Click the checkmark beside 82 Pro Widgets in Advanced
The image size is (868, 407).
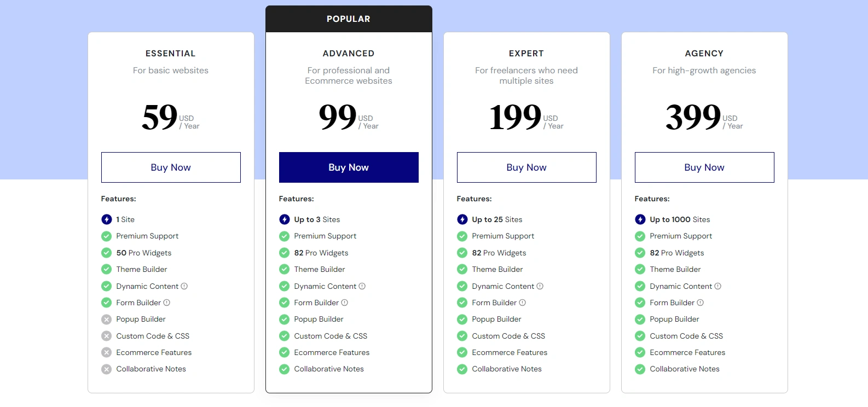[x=284, y=253]
